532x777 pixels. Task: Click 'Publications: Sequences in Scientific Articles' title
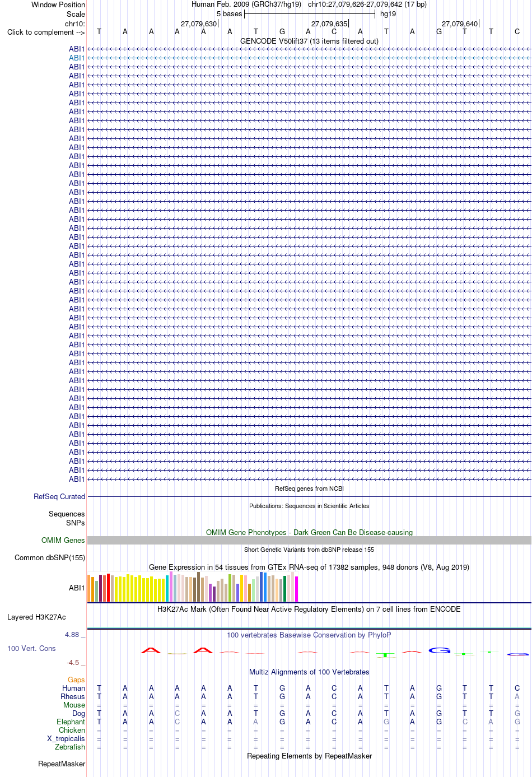pos(309,506)
